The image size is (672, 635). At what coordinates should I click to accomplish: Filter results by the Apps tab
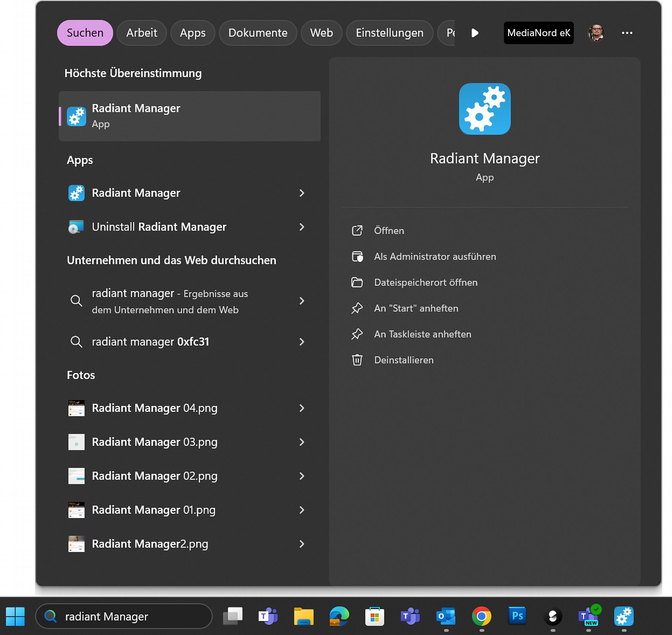tap(193, 33)
